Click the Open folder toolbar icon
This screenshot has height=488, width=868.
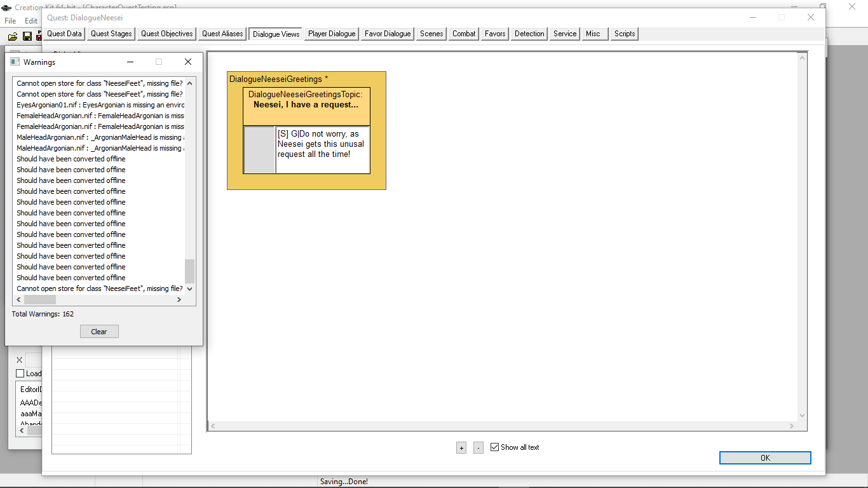click(x=13, y=36)
